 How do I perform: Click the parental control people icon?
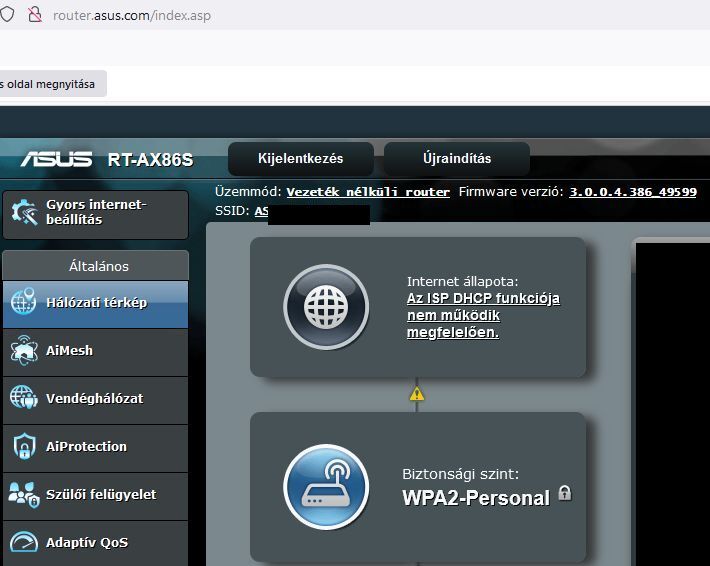coord(24,494)
